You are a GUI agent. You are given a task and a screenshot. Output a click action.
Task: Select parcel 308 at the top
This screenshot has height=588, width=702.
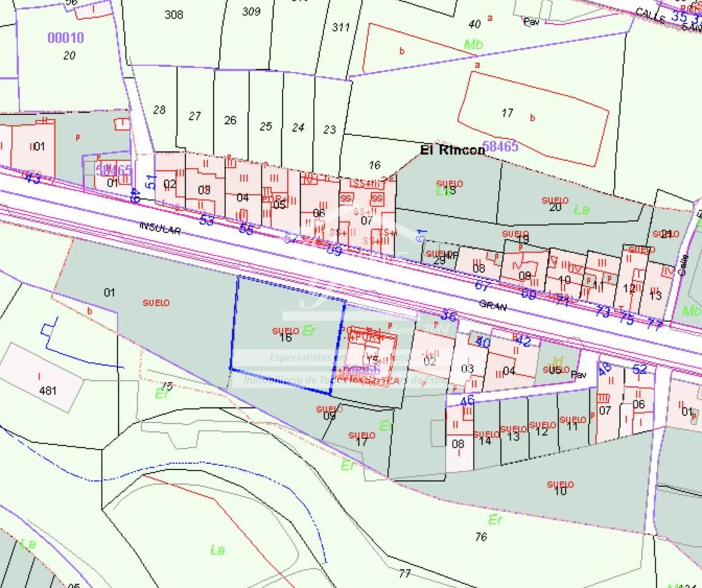pos(174,15)
